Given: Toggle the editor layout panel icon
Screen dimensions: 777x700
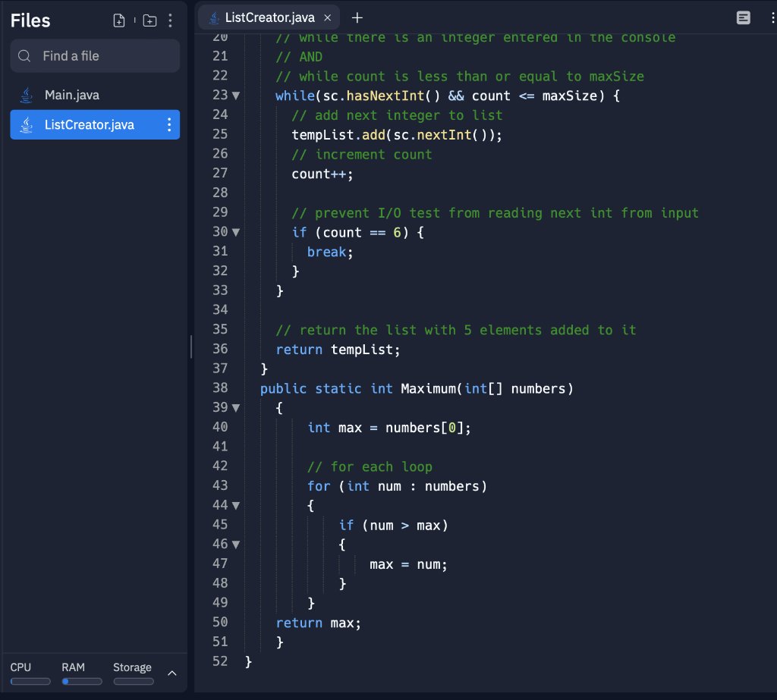Looking at the screenshot, I should pyautogui.click(x=744, y=18).
